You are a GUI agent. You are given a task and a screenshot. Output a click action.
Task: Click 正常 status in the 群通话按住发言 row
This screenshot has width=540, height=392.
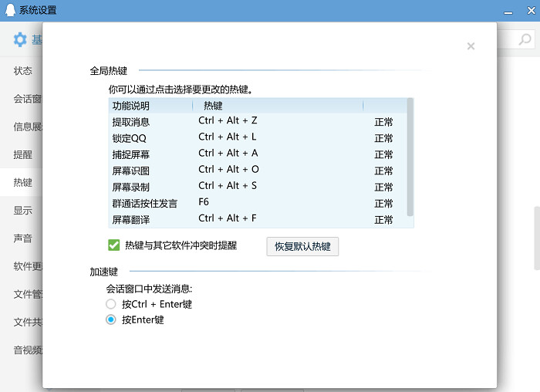(383, 203)
